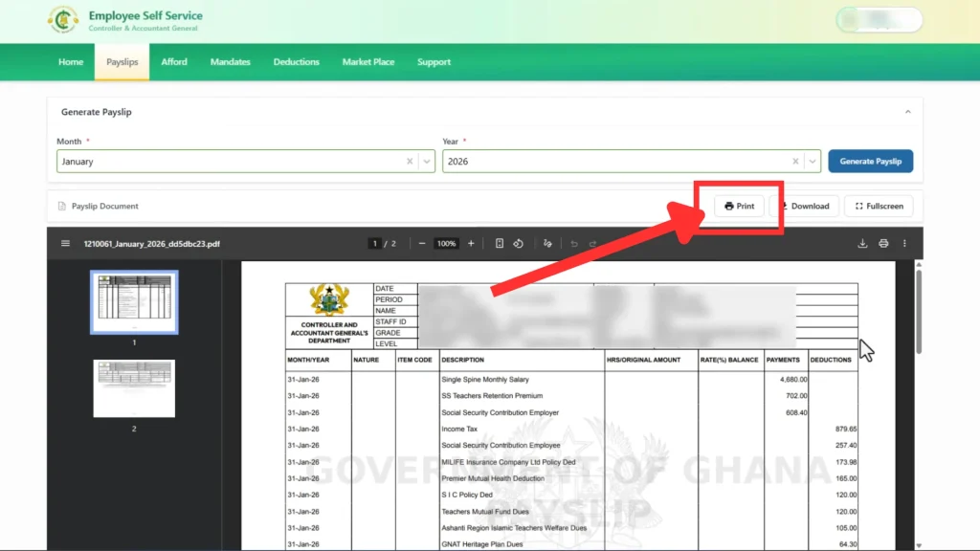This screenshot has width=980, height=551.
Task: Click the DEDUCTIONS column header
Action: 831,360
